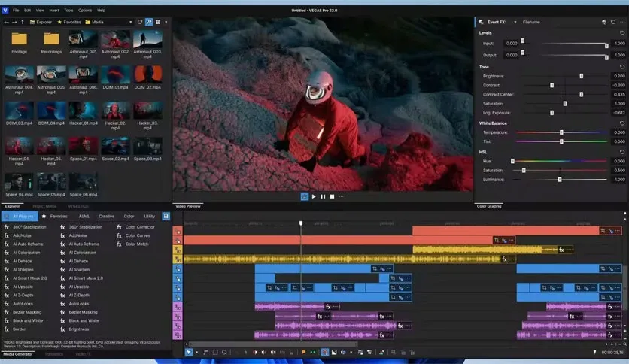The image size is (629, 364).
Task: Toggle the highlighted auto-preview button in Explorer
Action: pos(149,22)
